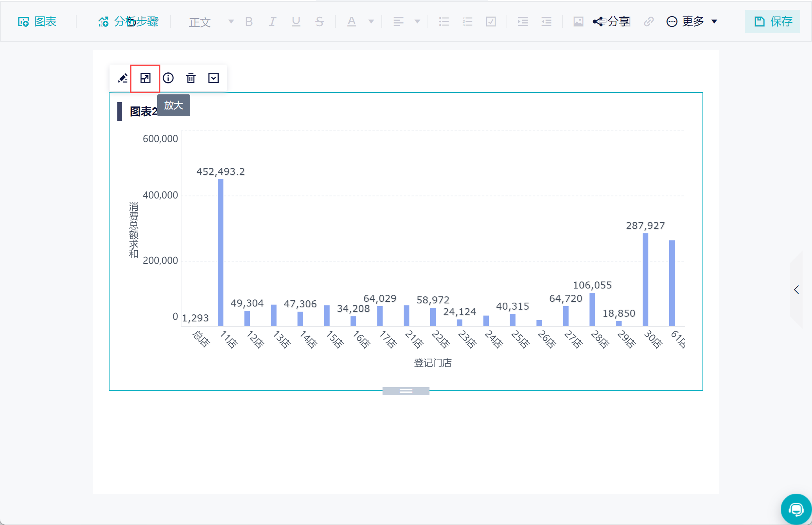Increase indent in toolbar
Screen dimensions: 812x525
[523, 22]
